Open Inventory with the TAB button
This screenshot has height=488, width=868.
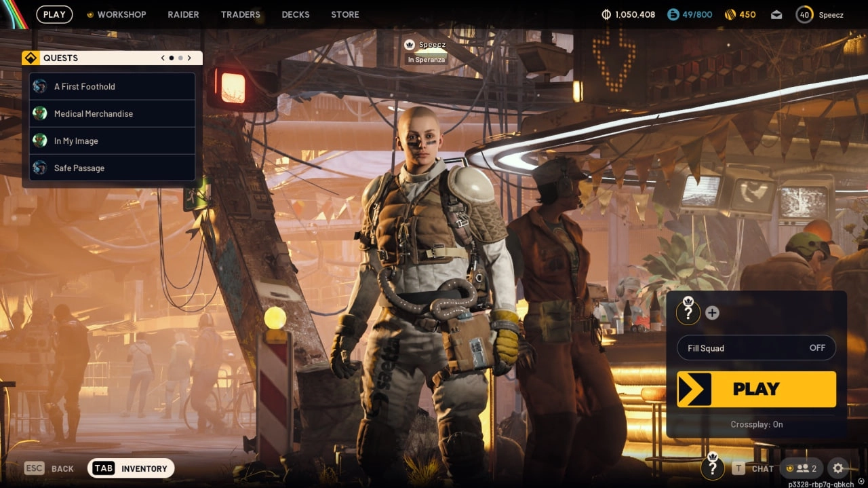[x=131, y=468]
